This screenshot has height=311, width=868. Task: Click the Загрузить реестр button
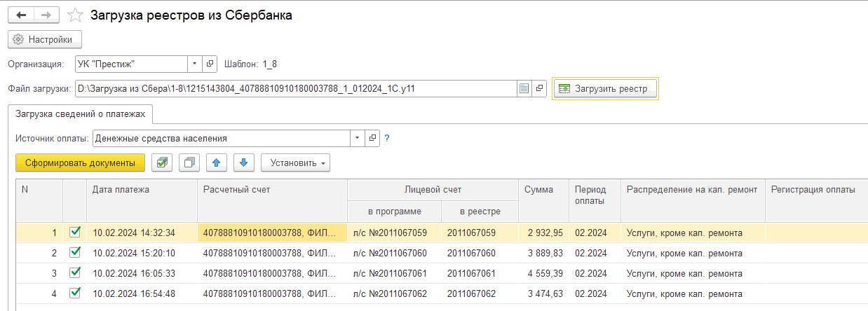(x=606, y=89)
